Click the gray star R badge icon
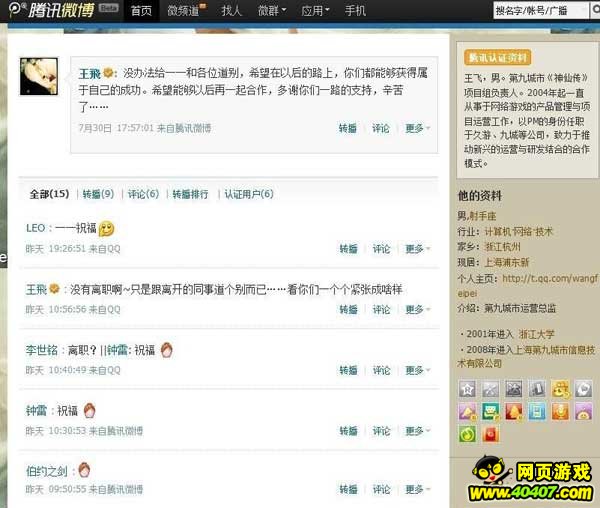This screenshot has height=508, width=600. point(467,389)
